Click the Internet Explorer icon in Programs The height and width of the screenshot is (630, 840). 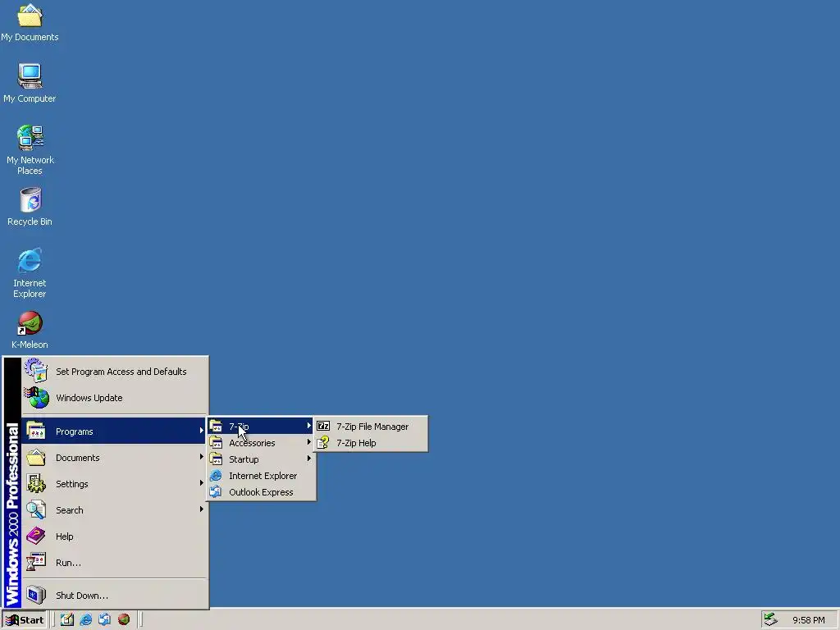(x=216, y=475)
